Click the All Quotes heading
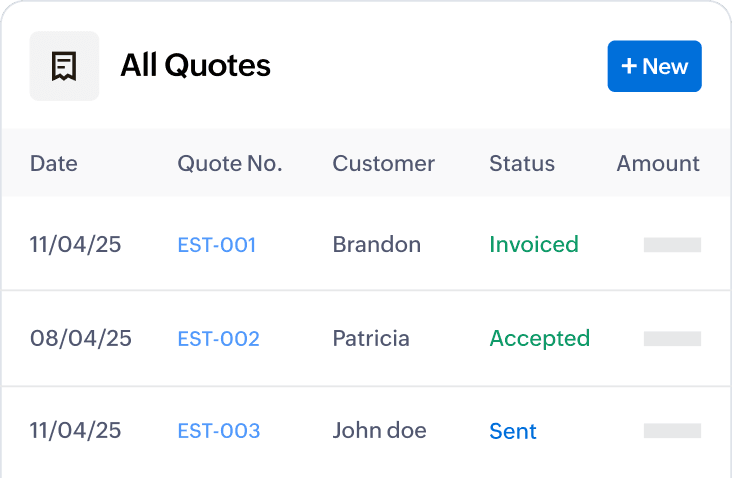This screenshot has width=732, height=478. click(x=196, y=66)
